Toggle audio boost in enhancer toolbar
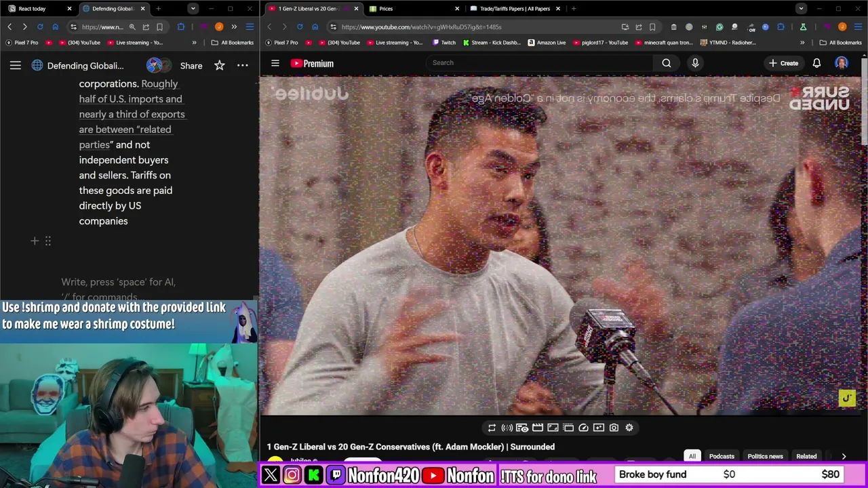868x488 pixels. pos(507,428)
